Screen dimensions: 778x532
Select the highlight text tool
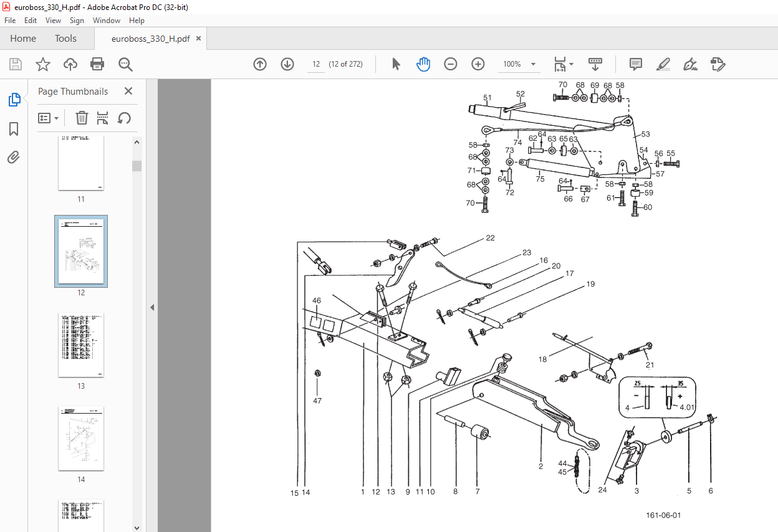[663, 64]
